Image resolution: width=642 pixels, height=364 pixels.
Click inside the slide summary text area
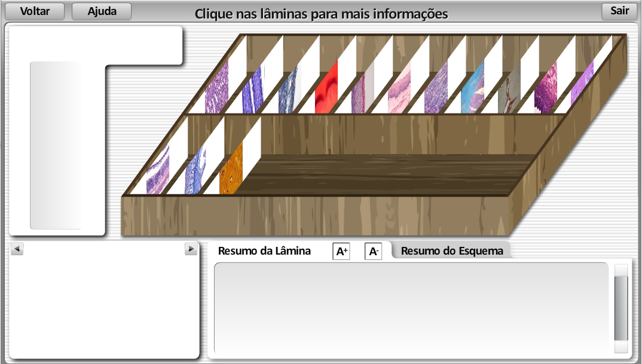point(411,308)
